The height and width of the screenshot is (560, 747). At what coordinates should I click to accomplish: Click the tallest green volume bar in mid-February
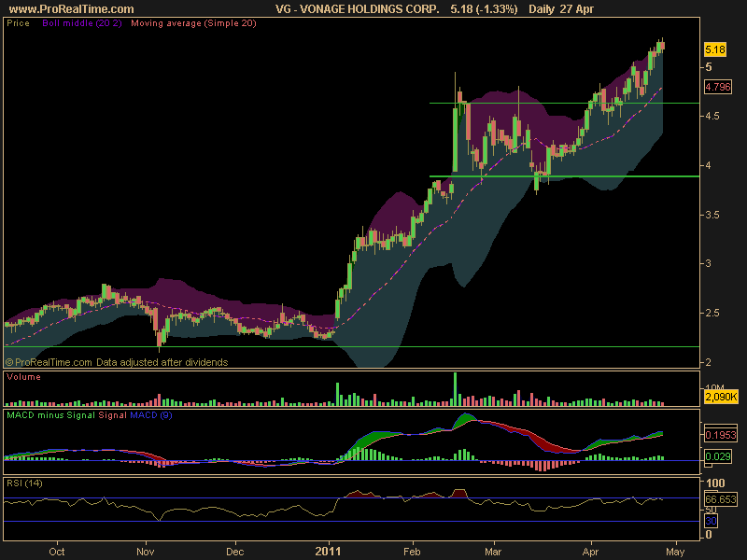(x=455, y=389)
